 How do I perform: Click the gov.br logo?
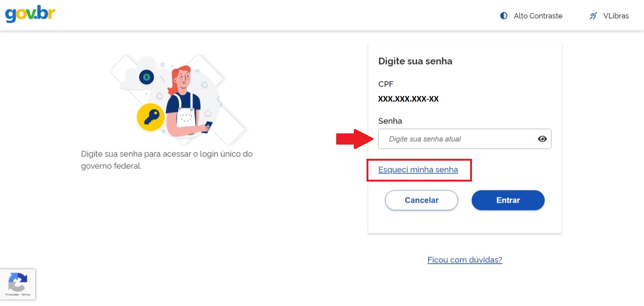[x=30, y=13]
